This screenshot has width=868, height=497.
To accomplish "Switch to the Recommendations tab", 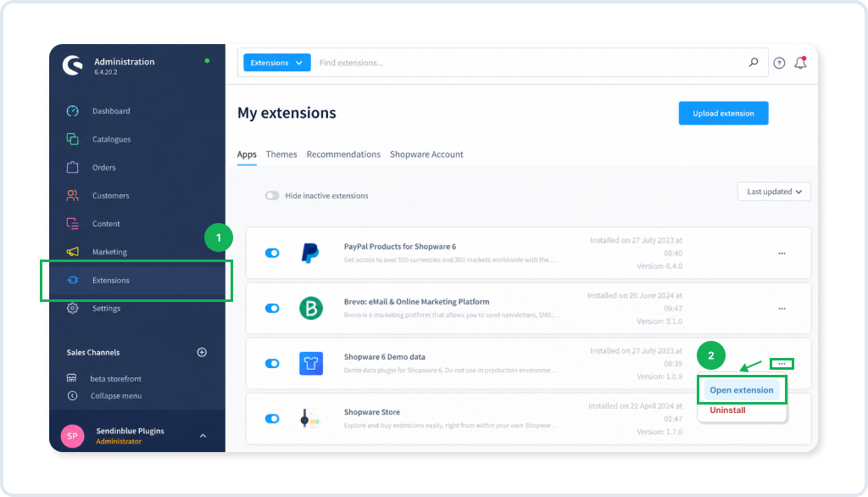I will [x=343, y=154].
